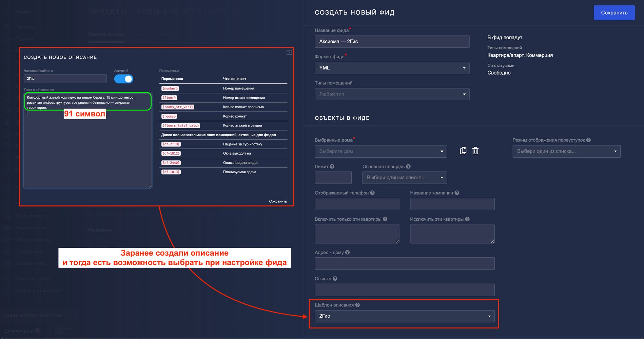
Task: Click Название шаблона field containing 2Гис
Action: click(x=65, y=79)
